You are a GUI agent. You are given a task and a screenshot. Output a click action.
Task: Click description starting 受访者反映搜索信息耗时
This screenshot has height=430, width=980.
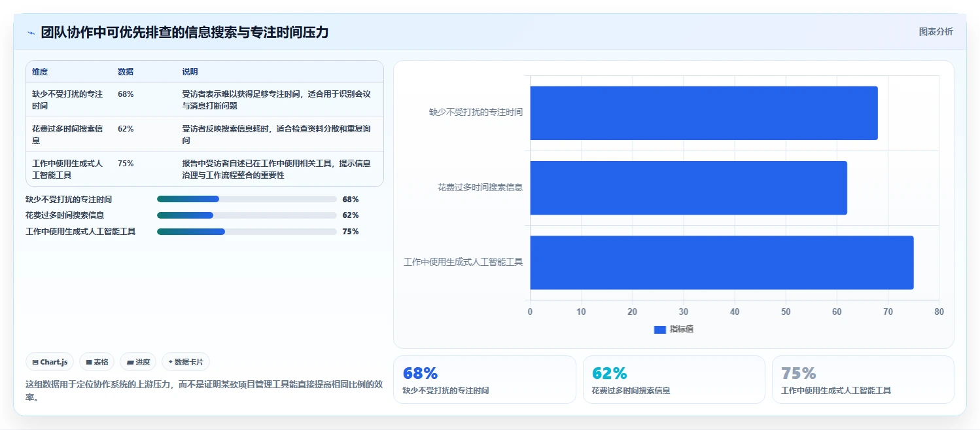pos(277,134)
